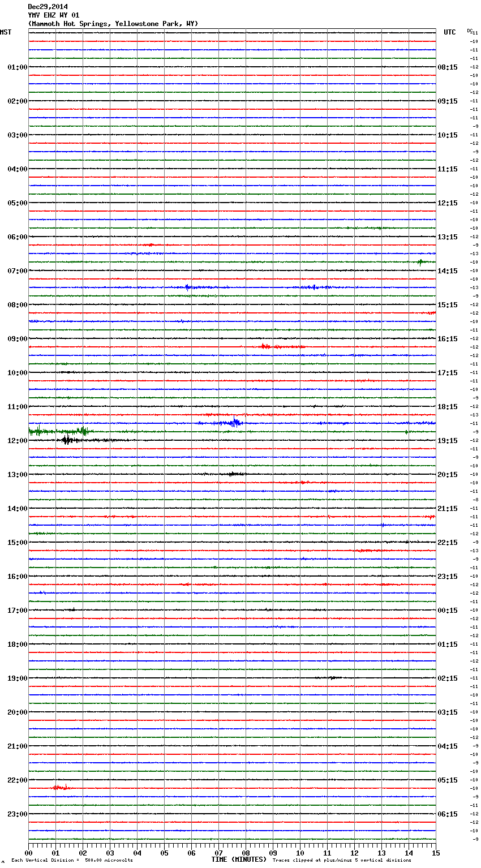Screen dimensions: 481x868
Task: Select the 16:00 MST row label
Action: pyautogui.click(x=17, y=577)
